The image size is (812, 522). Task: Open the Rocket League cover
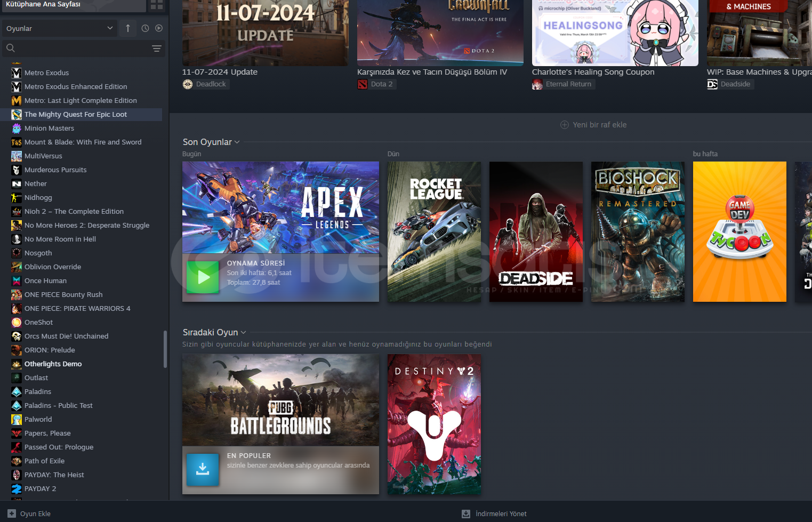(x=434, y=231)
